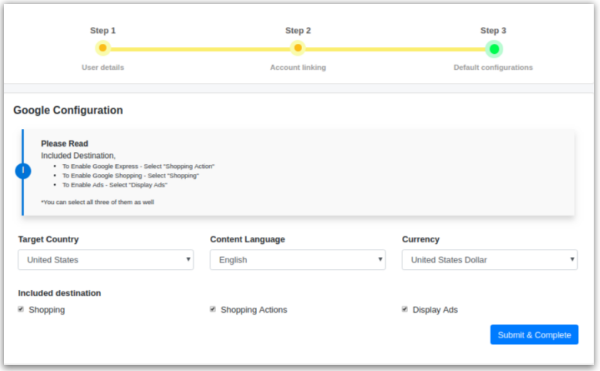Uncheck the Display Ads checkbox
The width and height of the screenshot is (600, 371).
(x=405, y=309)
